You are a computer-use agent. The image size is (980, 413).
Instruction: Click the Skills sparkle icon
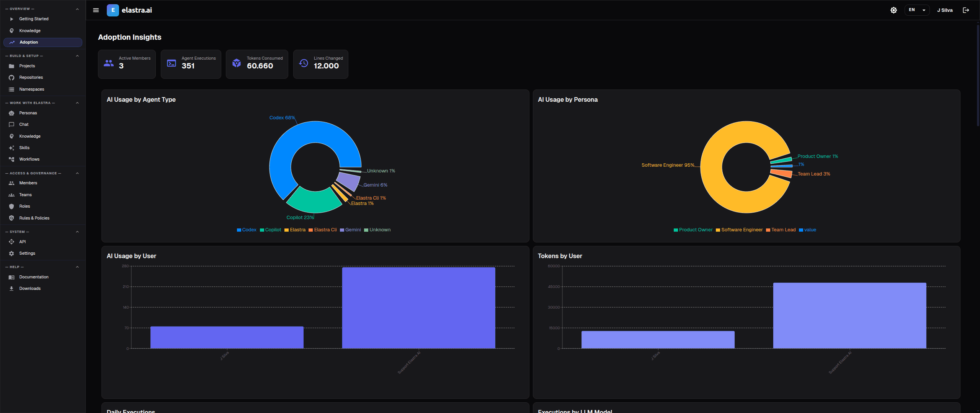(12, 148)
